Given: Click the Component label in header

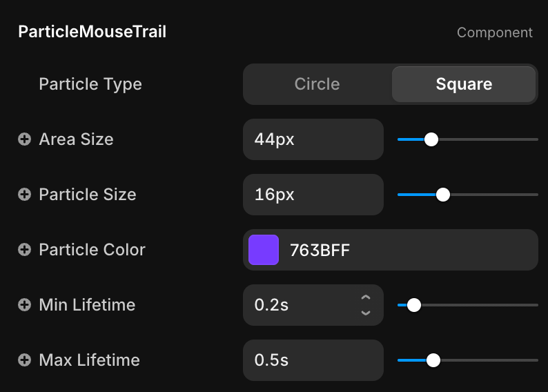Looking at the screenshot, I should coord(494,32).
